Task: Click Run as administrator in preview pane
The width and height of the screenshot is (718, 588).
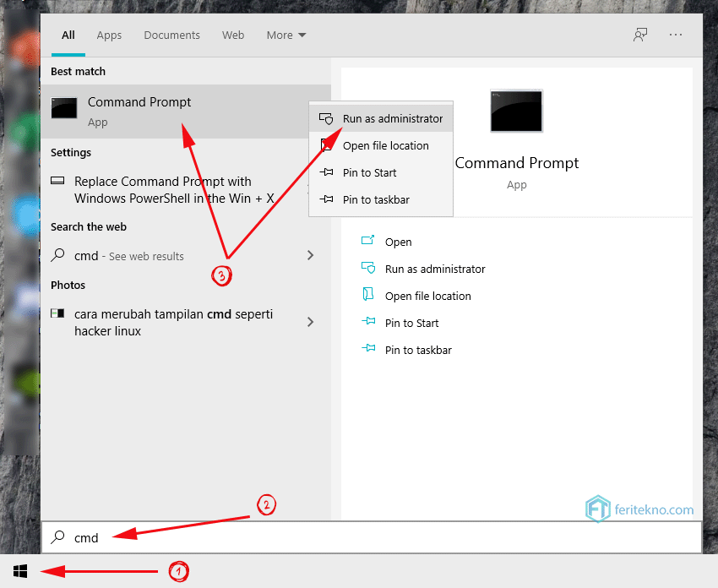Action: coord(435,269)
